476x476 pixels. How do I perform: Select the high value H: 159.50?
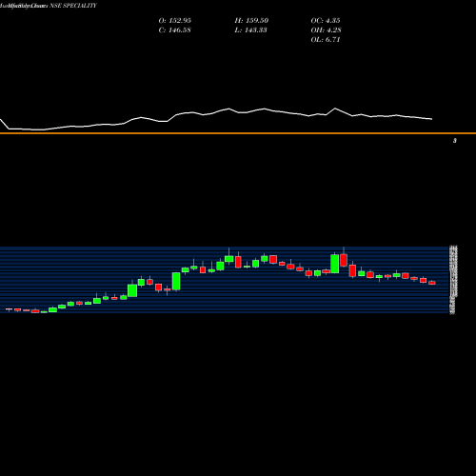251,20
